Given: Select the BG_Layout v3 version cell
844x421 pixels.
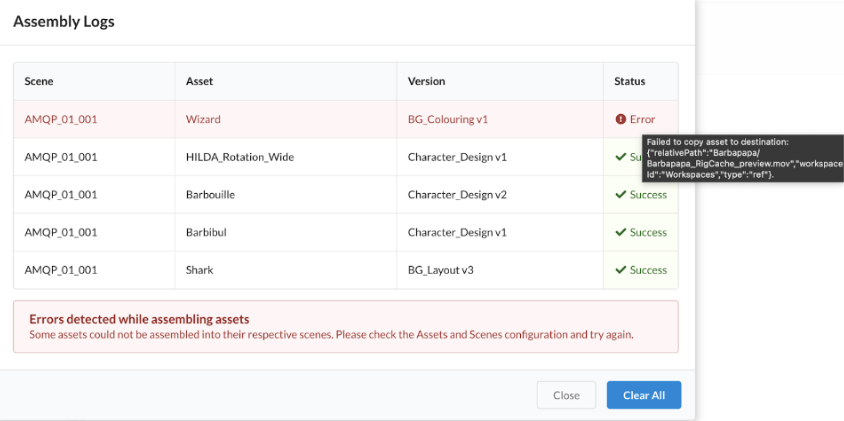Looking at the screenshot, I should [500, 270].
